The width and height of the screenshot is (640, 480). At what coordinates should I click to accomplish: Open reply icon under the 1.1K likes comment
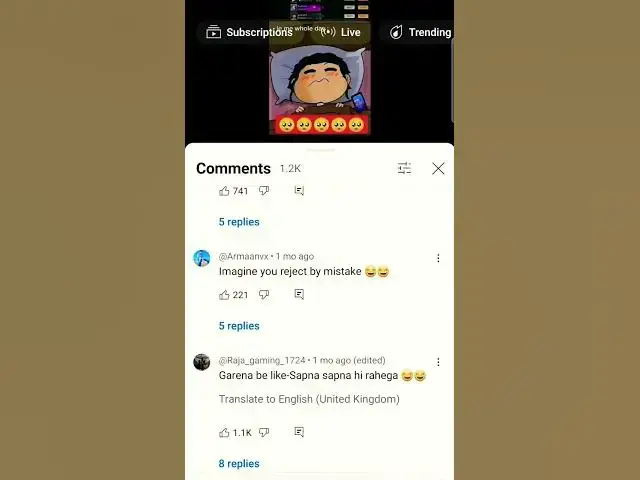[299, 432]
